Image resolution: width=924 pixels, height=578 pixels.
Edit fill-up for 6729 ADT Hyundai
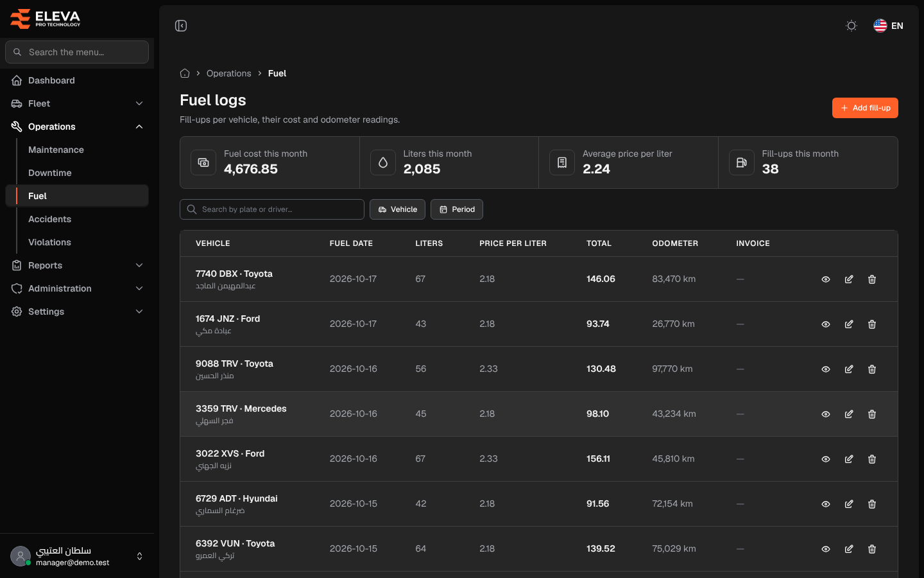click(849, 504)
